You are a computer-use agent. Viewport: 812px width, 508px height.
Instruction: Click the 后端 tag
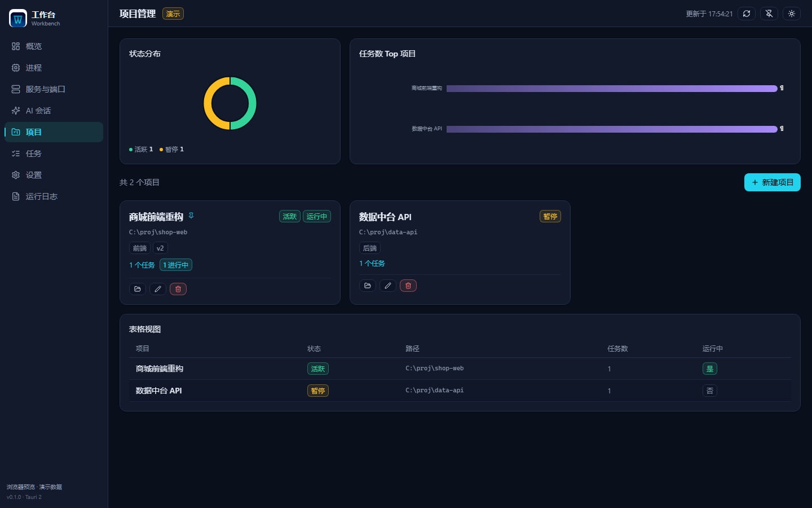pos(370,248)
